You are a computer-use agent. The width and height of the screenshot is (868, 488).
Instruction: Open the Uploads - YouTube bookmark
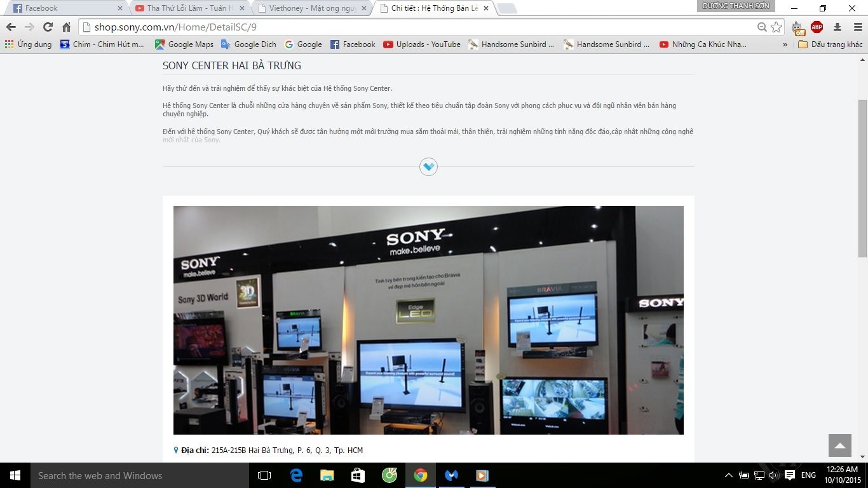pyautogui.click(x=423, y=44)
